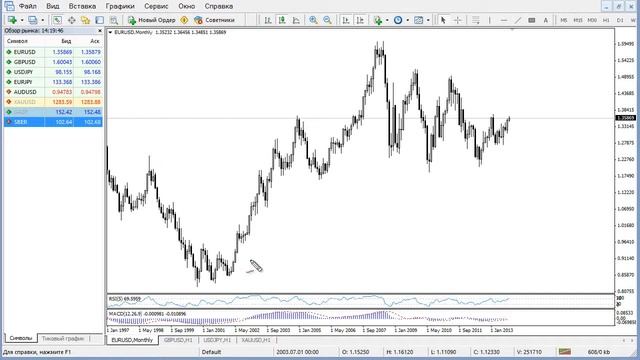The width and height of the screenshot is (640, 360).
Task: Select the vertical line drawing tool
Action: [490, 20]
